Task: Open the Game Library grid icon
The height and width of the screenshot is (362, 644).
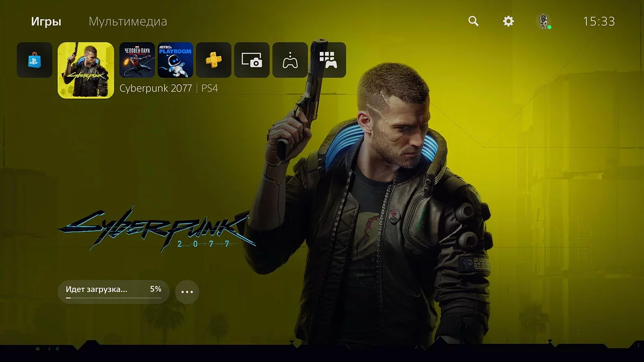Action: click(x=328, y=60)
